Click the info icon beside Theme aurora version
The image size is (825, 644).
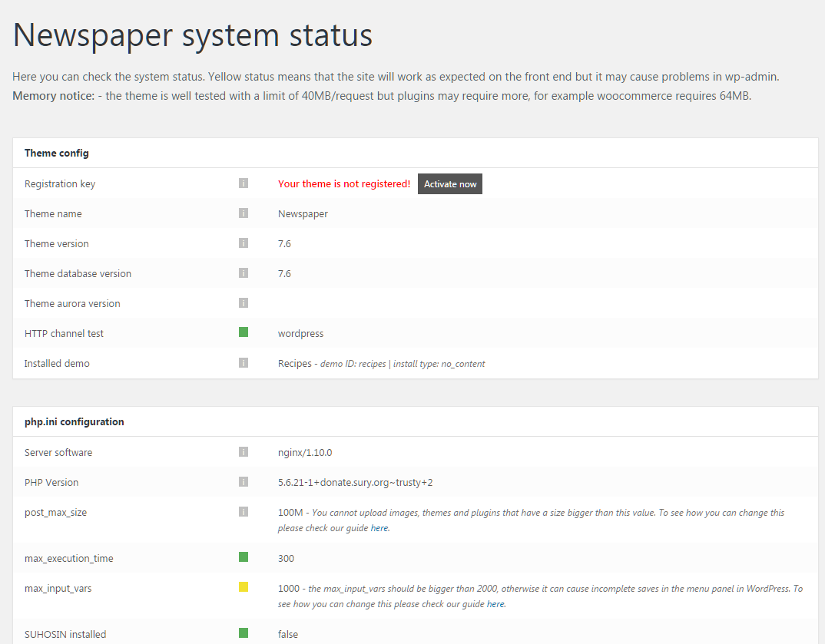[243, 303]
